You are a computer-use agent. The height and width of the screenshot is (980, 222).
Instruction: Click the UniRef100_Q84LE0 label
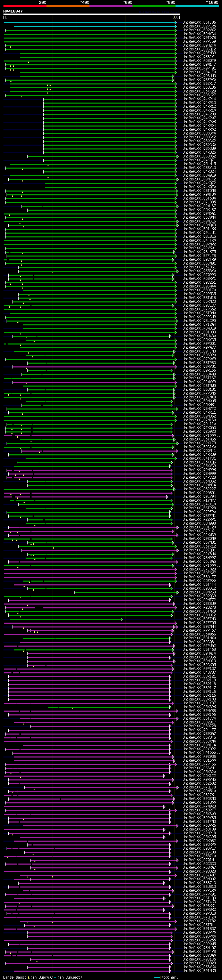tap(199, 72)
